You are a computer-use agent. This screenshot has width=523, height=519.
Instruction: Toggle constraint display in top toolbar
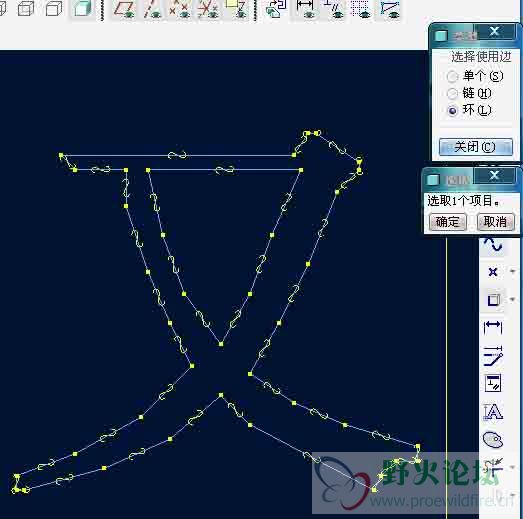tap(334, 8)
